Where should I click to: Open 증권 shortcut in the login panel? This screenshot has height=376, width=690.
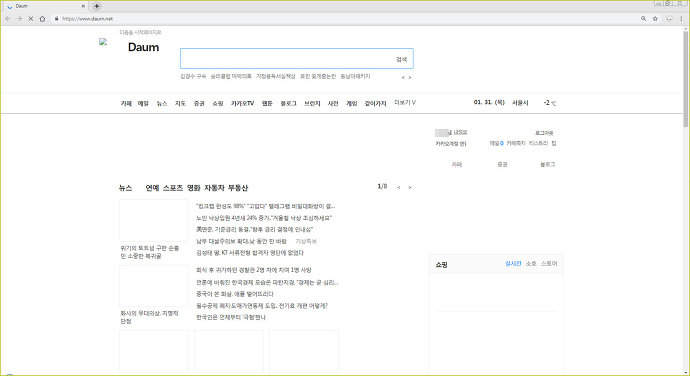point(502,164)
